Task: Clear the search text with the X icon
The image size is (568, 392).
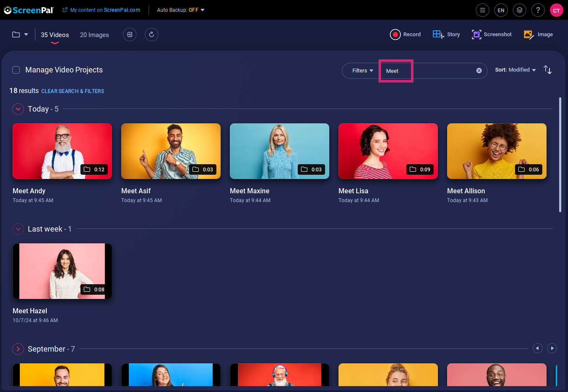Action: pos(479,71)
